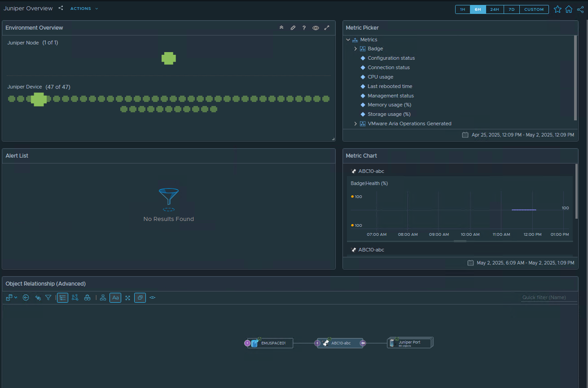Image resolution: width=588 pixels, height=388 pixels.
Task: Select the CUSTOM time range
Action: tap(534, 9)
